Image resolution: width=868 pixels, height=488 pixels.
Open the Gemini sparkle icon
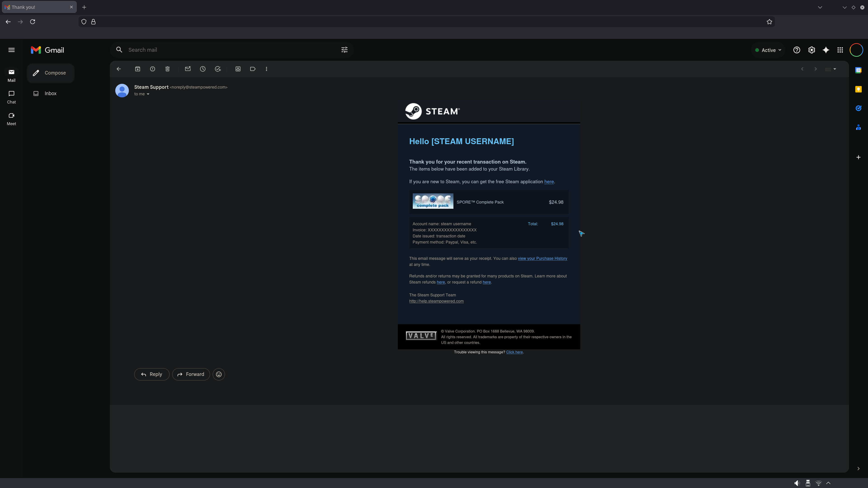pyautogui.click(x=826, y=50)
